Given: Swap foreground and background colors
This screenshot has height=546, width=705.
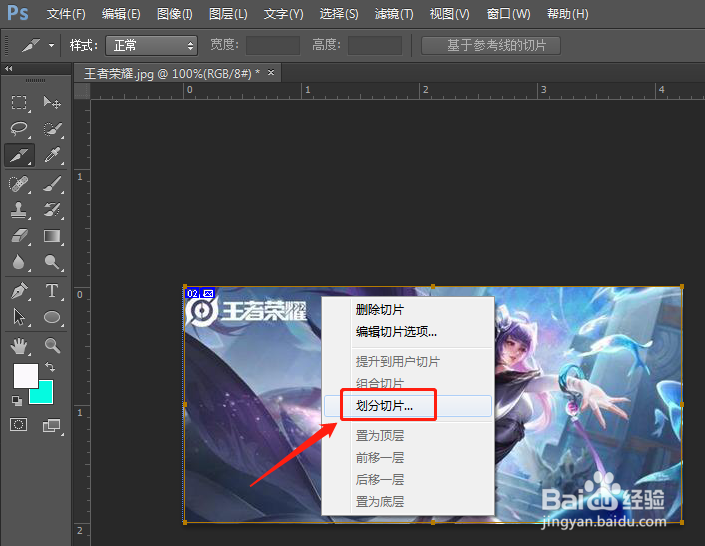Looking at the screenshot, I should (x=50, y=367).
